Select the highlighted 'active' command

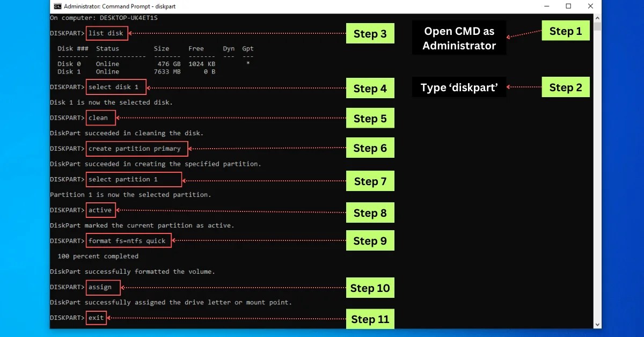100,210
